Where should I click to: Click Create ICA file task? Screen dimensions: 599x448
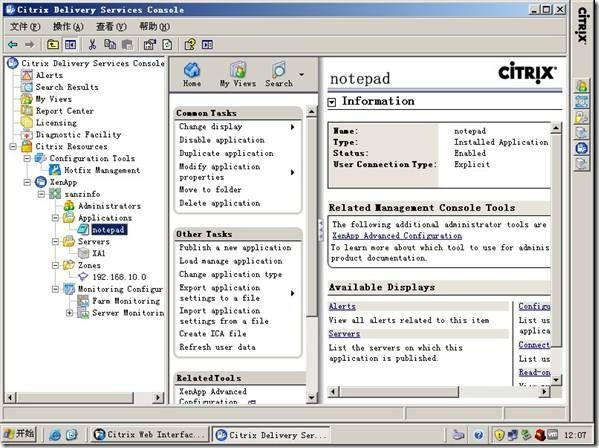[x=212, y=333]
